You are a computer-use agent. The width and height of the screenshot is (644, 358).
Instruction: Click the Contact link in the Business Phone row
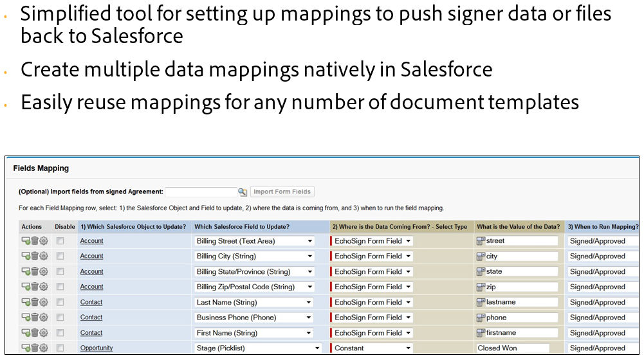pyautogui.click(x=91, y=318)
